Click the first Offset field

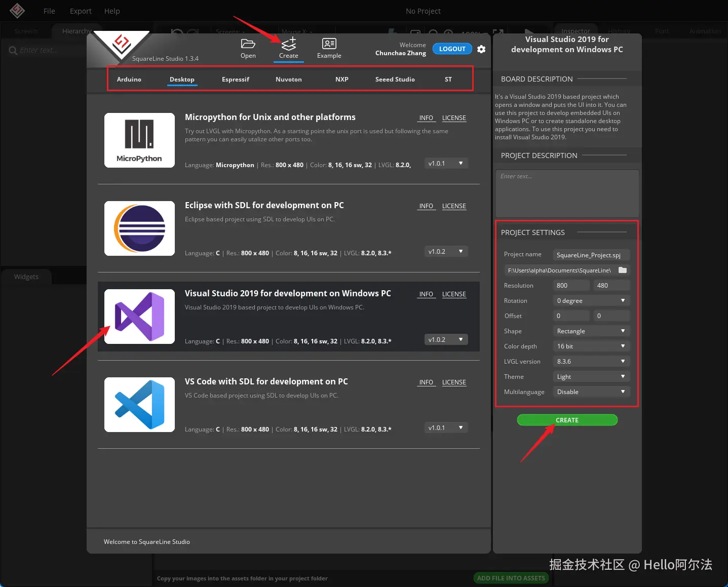571,316
